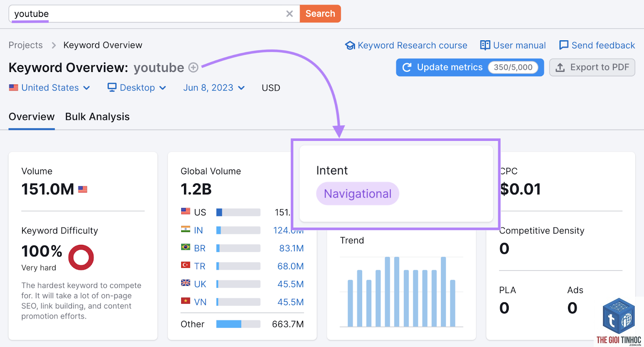Click the 83.1M volume value
This screenshot has height=347, width=644.
click(x=291, y=248)
